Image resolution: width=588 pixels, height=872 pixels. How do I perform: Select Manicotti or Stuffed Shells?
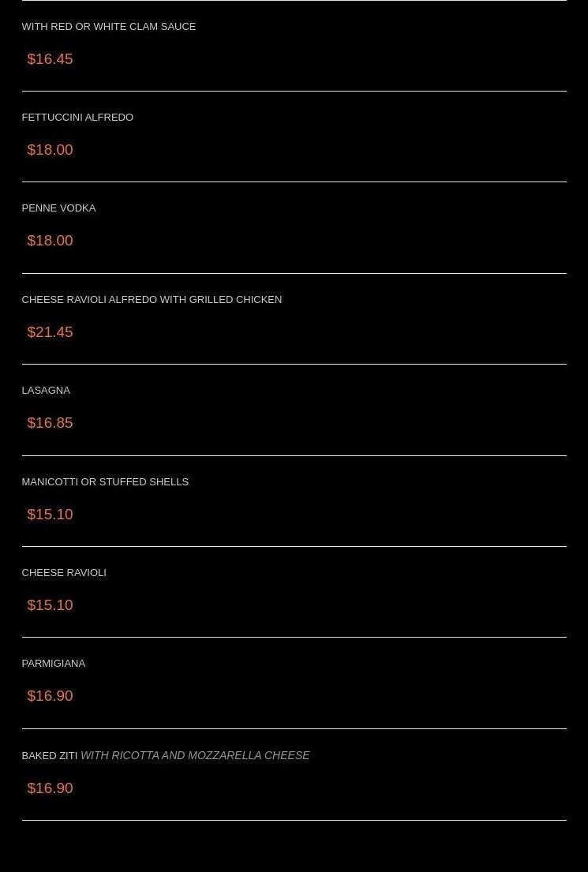[x=105, y=482]
